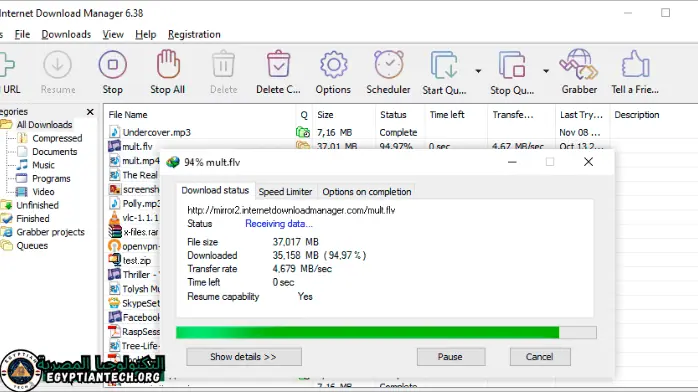The height and width of the screenshot is (392, 698).
Task: Click the greyed Resume toolbar icon
Action: coord(57,65)
